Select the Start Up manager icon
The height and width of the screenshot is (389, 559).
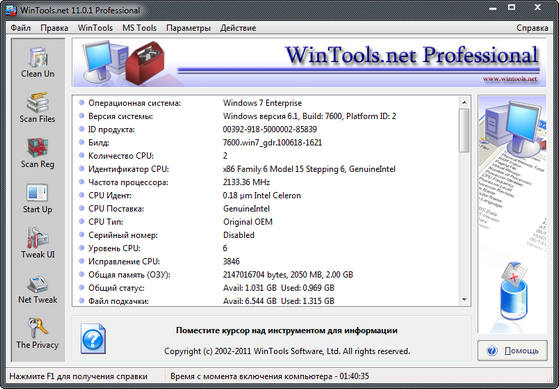click(x=37, y=198)
